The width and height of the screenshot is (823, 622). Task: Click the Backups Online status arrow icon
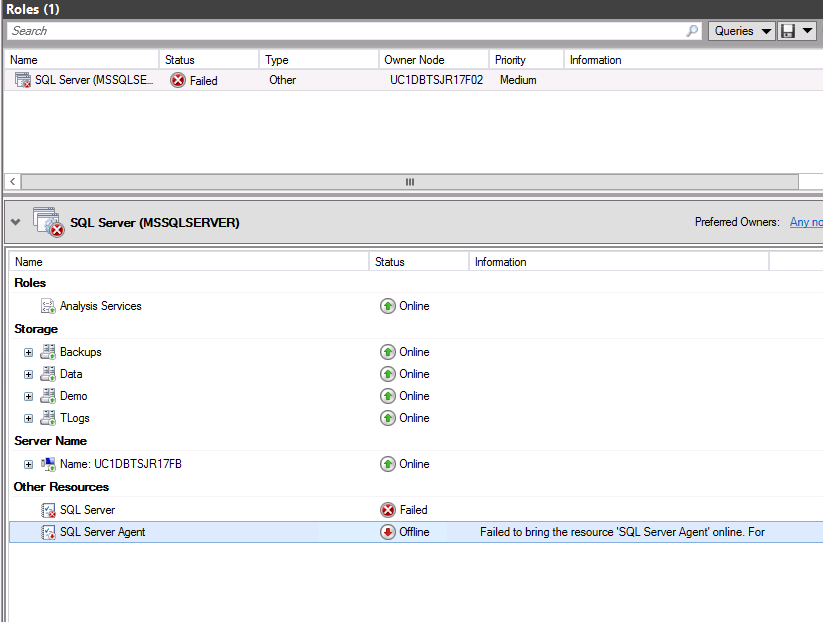pos(387,352)
